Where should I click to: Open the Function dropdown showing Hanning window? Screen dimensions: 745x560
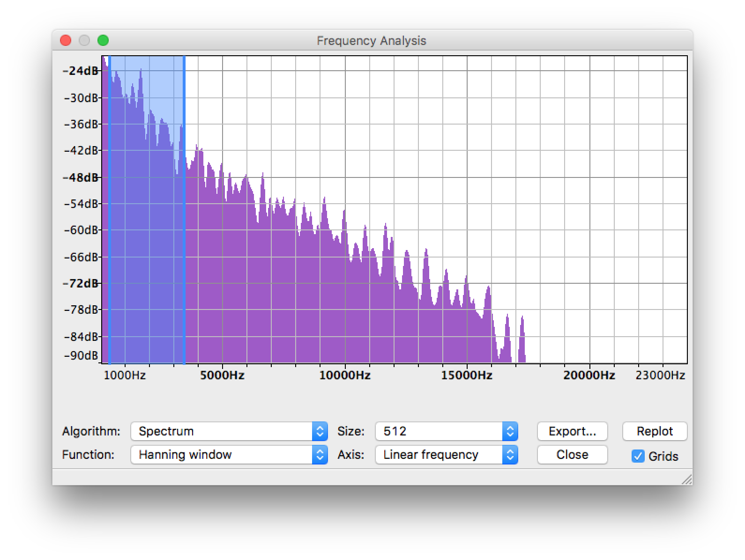[229, 455]
